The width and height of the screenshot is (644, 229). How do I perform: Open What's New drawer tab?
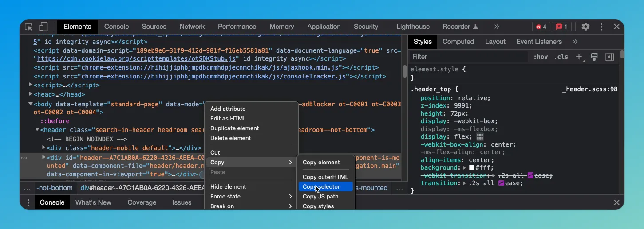tap(93, 202)
